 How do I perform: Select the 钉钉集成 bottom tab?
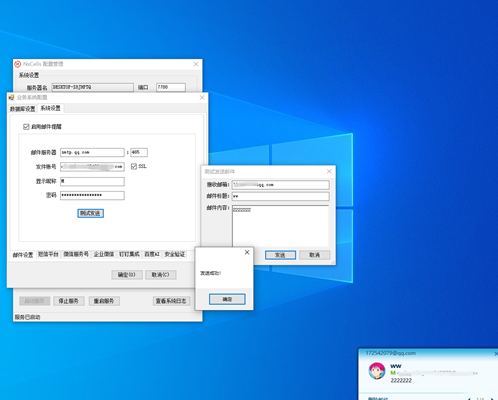pos(129,254)
